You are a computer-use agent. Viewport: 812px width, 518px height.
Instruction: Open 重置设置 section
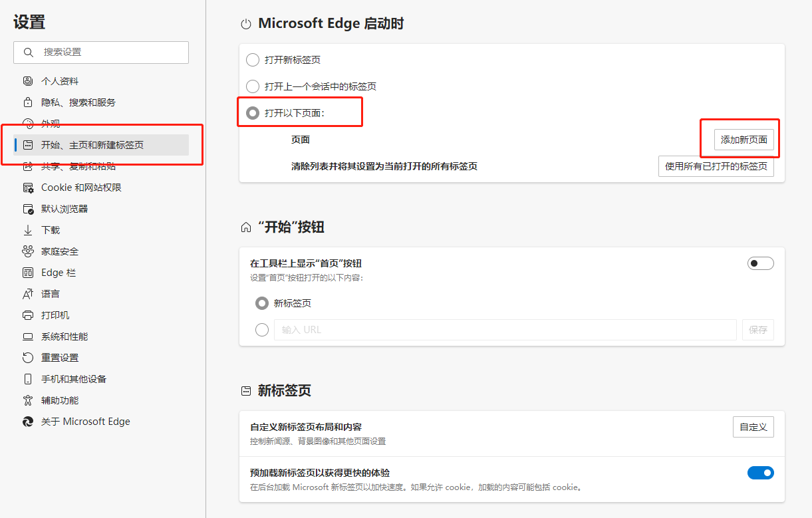(x=101, y=358)
